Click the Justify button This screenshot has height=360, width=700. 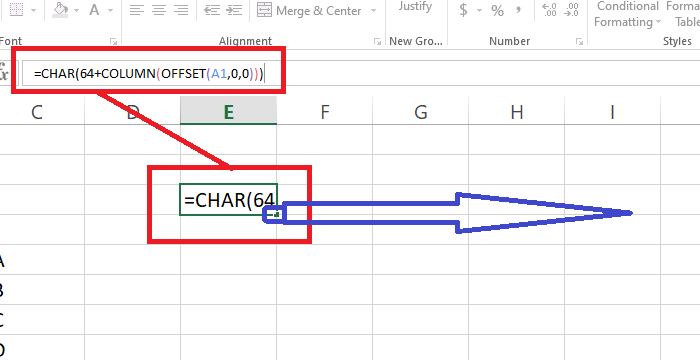pyautogui.click(x=415, y=6)
